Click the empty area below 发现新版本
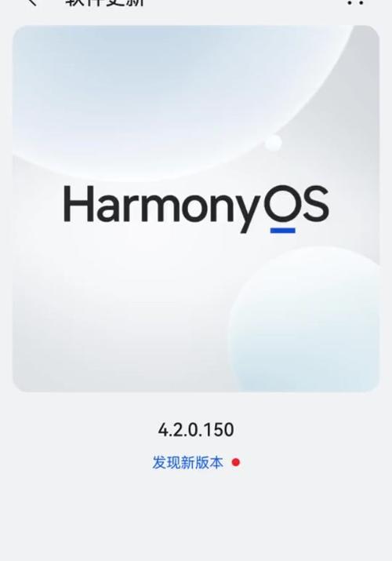Viewport: 392px width, 561px height. [196, 515]
